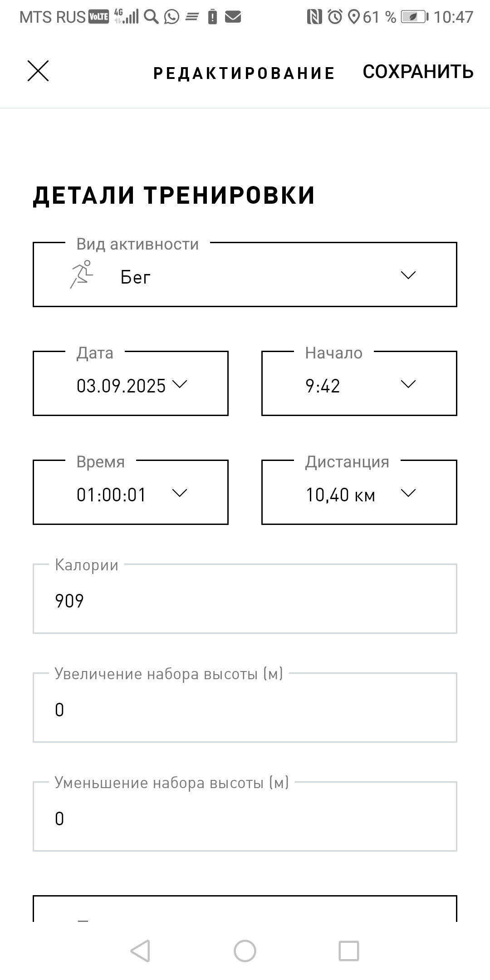Open recent apps with square icon
The height and width of the screenshot is (980, 490).
click(349, 951)
